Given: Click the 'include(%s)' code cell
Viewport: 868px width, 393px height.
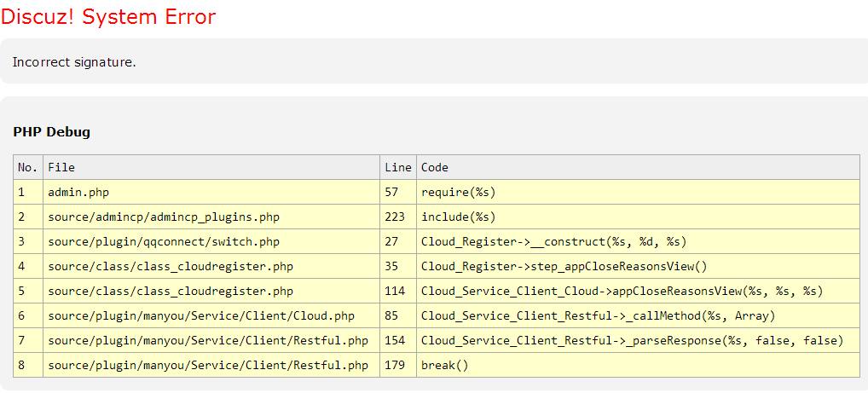Looking at the screenshot, I should click(x=638, y=217).
